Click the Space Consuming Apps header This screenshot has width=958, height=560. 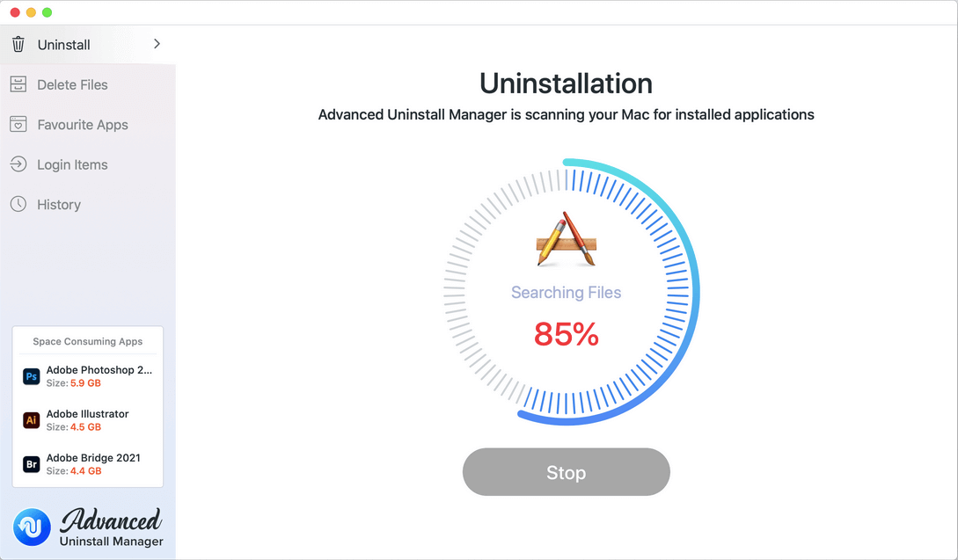[85, 341]
